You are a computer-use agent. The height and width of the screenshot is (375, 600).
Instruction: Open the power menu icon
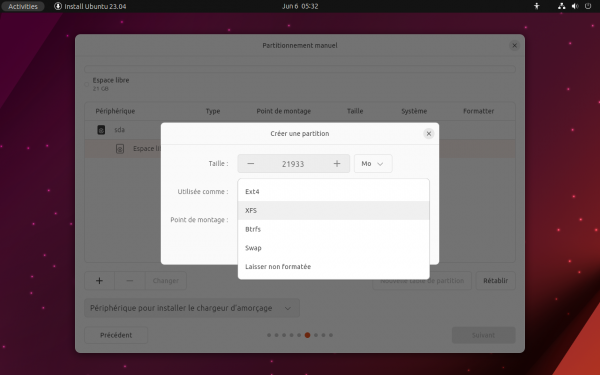point(588,6)
